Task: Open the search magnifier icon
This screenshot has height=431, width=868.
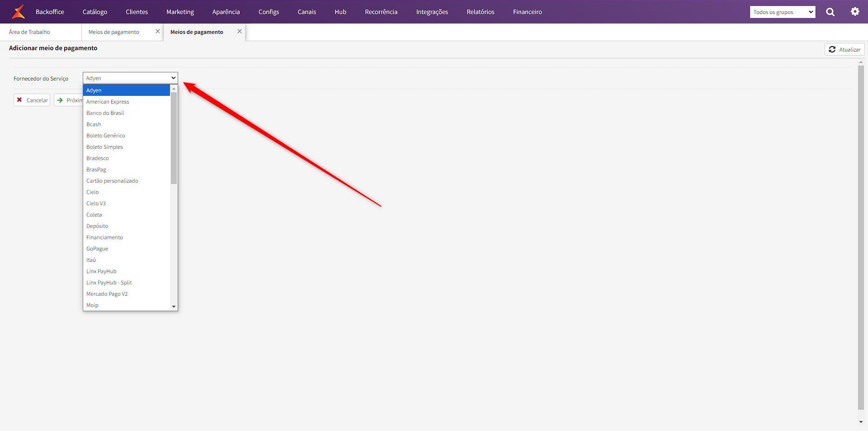Action: tap(830, 12)
